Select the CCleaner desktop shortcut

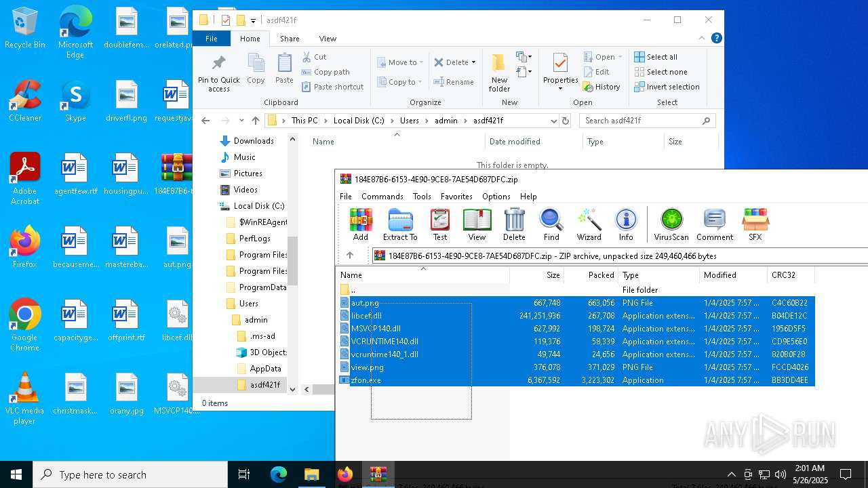[25, 102]
